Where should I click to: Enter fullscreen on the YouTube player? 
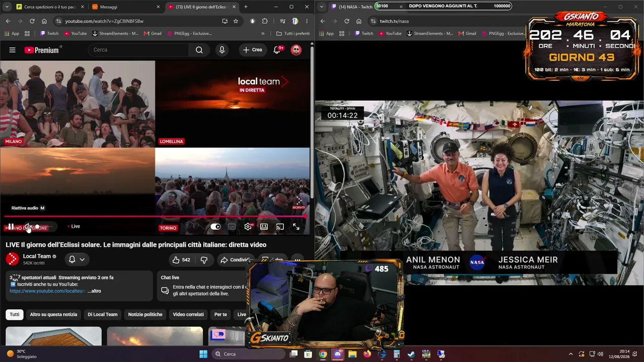tap(296, 227)
